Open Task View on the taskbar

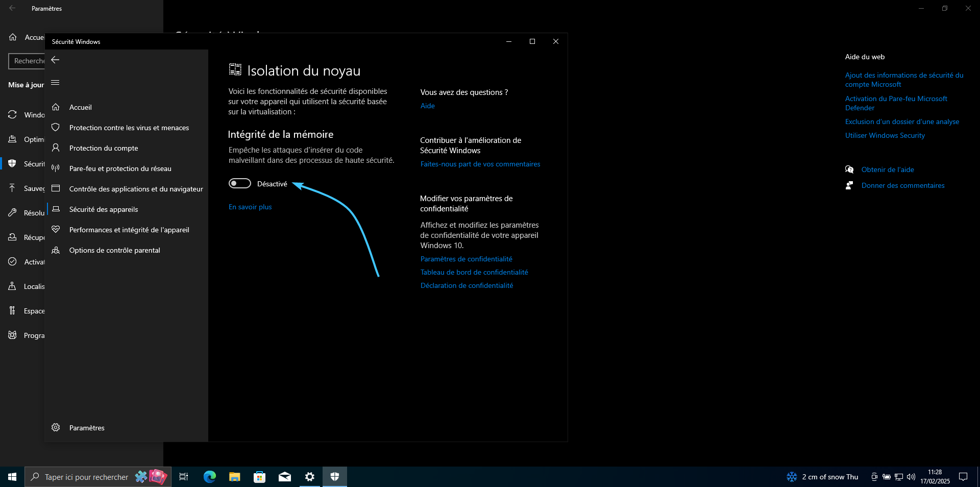(x=184, y=477)
